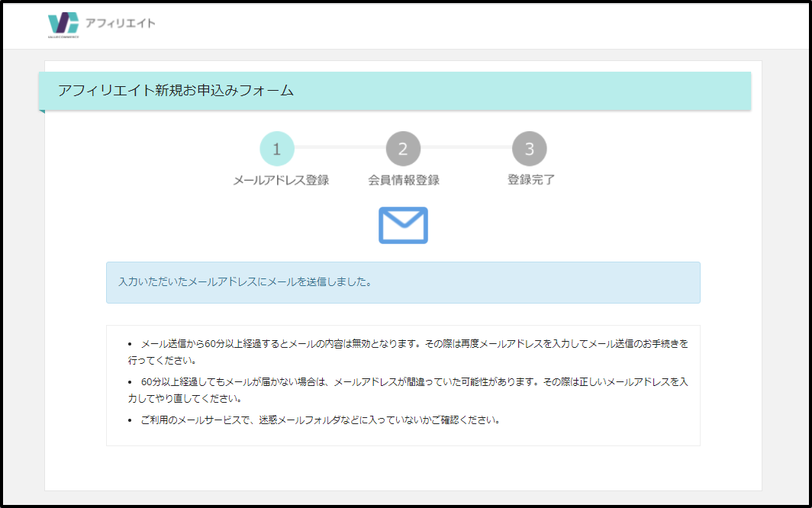Click the small VALUECOMMERCE text under the logo
The width and height of the screenshot is (812, 508).
[63, 36]
